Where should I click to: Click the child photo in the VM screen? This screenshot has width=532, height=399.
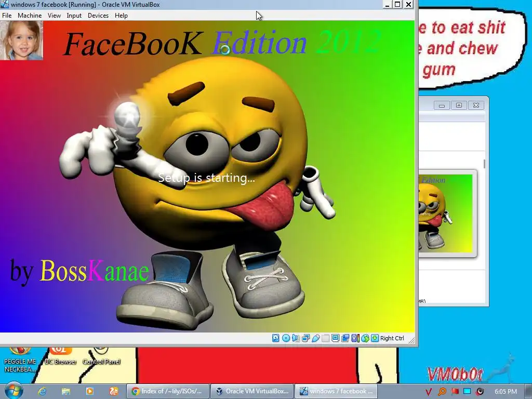pos(21,41)
